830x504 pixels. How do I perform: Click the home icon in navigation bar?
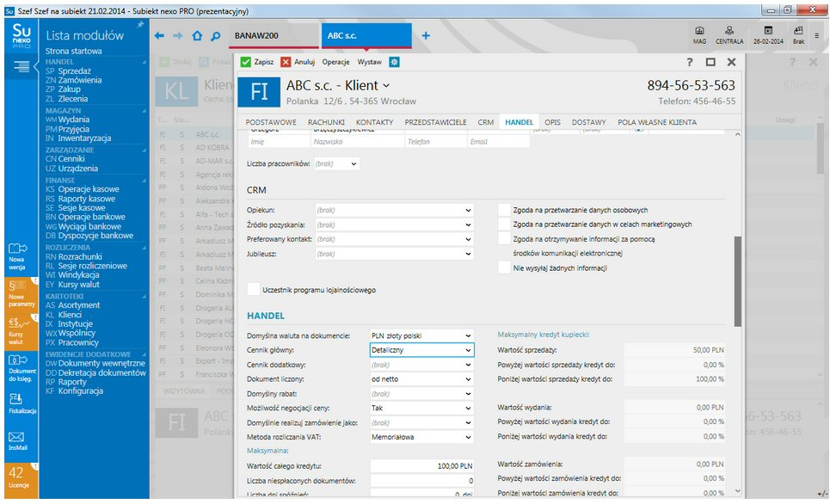coord(197,36)
